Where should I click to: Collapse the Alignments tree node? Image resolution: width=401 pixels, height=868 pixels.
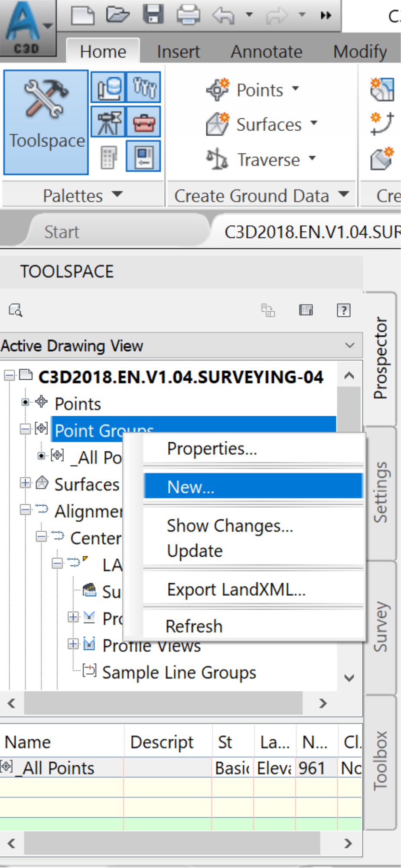click(x=25, y=510)
